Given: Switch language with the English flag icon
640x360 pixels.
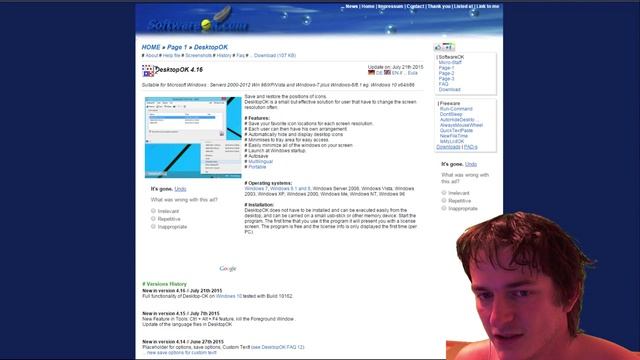Looking at the screenshot, I should click(387, 73).
